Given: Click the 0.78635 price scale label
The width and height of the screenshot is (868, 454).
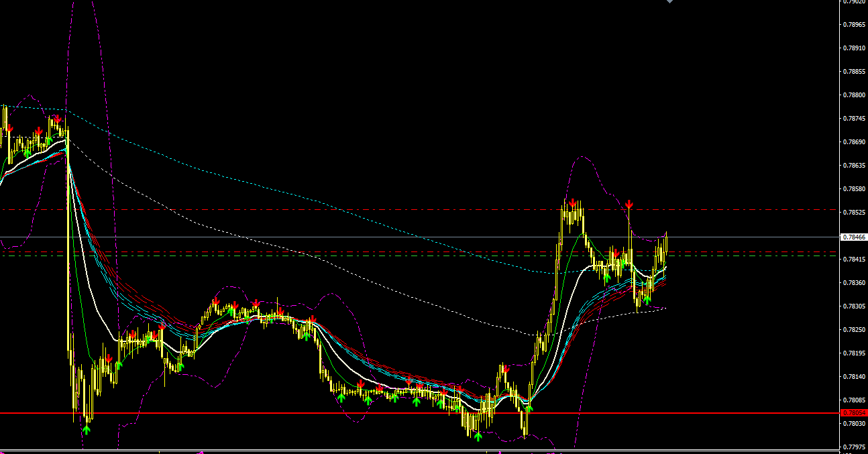Looking at the screenshot, I should pos(854,166).
